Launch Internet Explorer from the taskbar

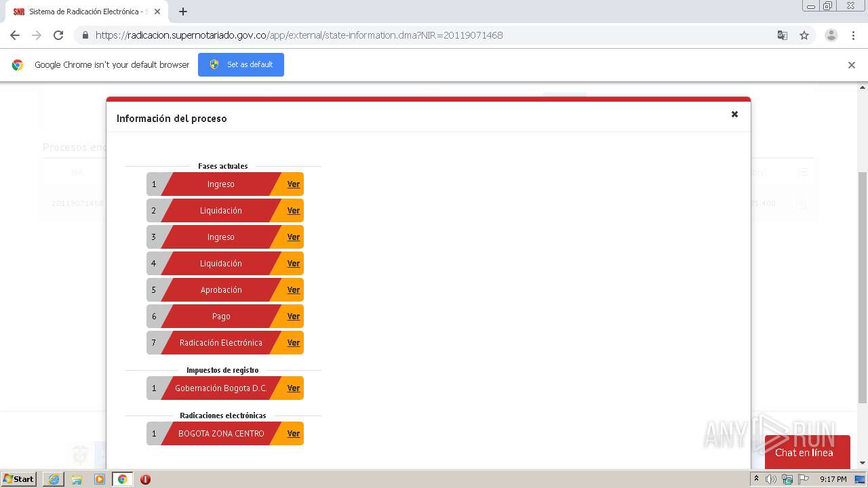click(54, 479)
